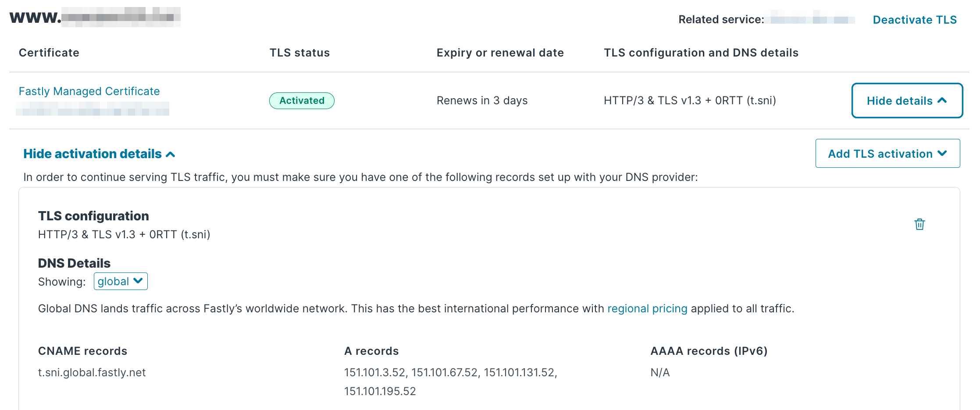Screen dimensions: 980x410
Task: Click the Hide details button
Action: 907,101
